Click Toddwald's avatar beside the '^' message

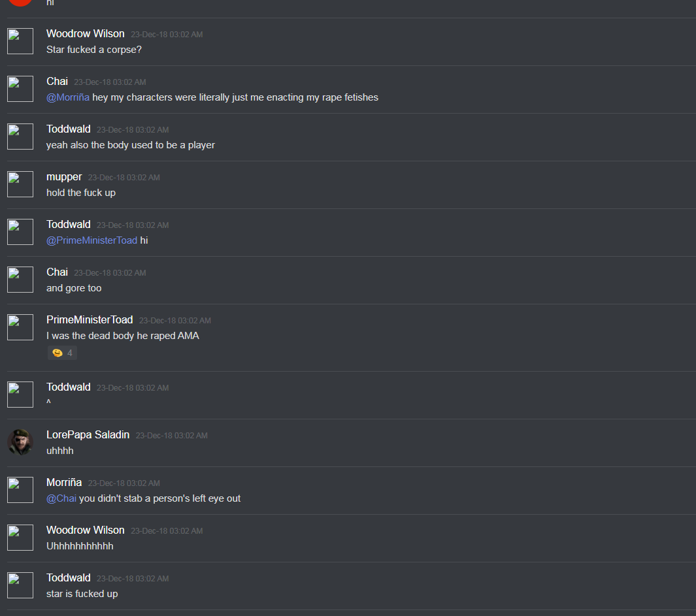[20, 395]
